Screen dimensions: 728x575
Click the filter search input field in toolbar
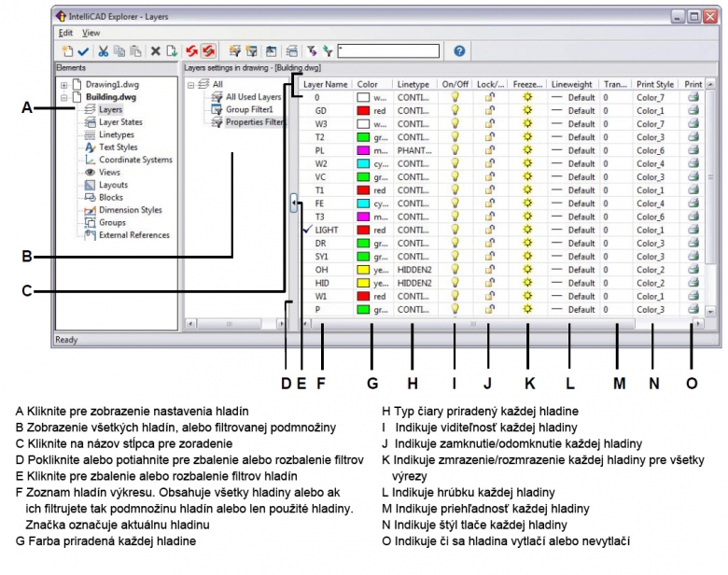click(390, 51)
